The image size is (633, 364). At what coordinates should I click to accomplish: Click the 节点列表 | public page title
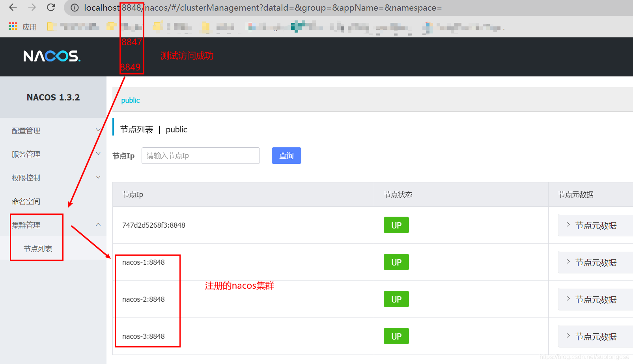[154, 130]
